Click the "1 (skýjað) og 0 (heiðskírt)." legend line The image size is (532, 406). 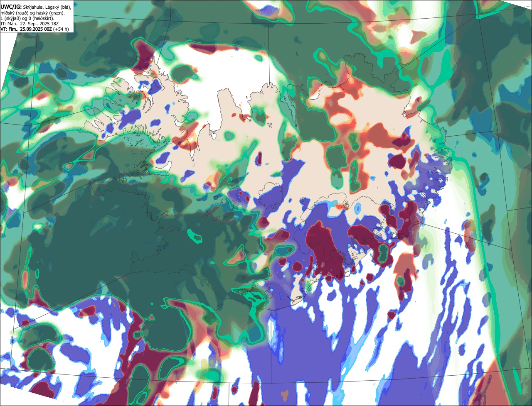27,18
